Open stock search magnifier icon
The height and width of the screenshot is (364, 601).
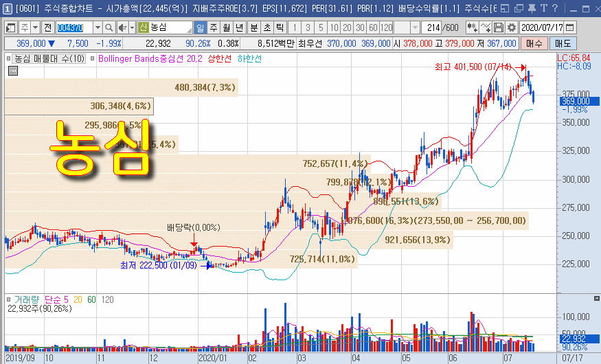click(x=109, y=27)
